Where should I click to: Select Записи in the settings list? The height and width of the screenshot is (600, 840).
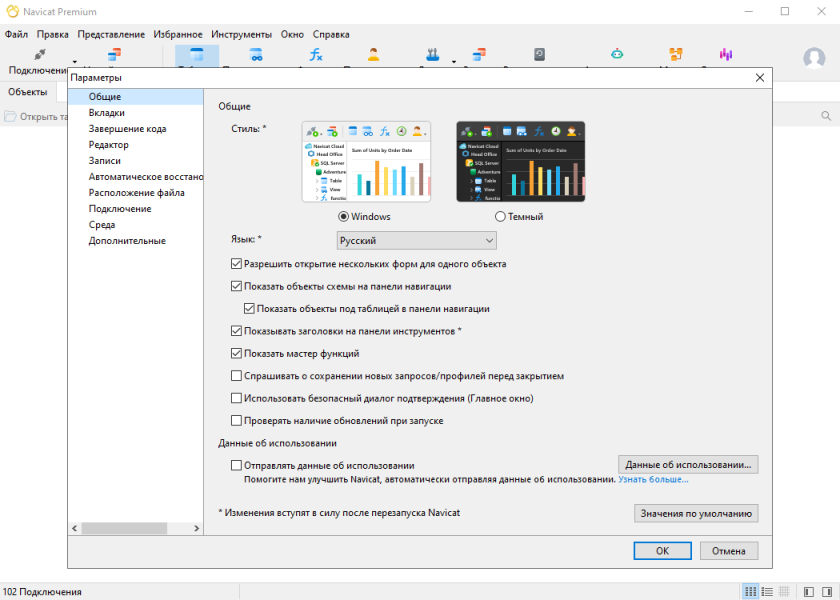click(x=136, y=161)
